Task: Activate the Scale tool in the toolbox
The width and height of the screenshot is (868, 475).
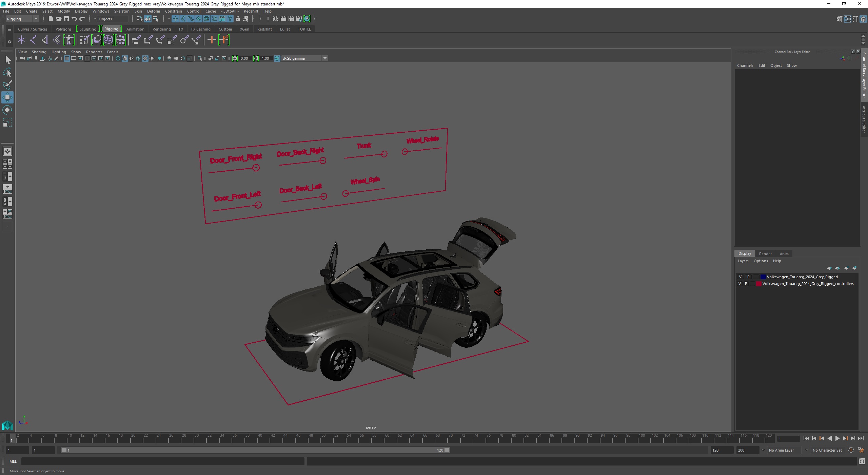Action: (7, 122)
